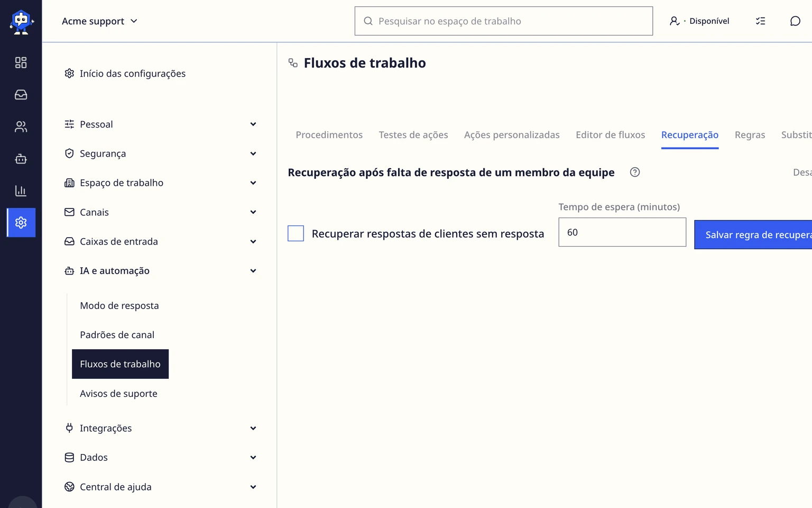Expand the Canais section chevron
812x508 pixels.
tap(253, 212)
